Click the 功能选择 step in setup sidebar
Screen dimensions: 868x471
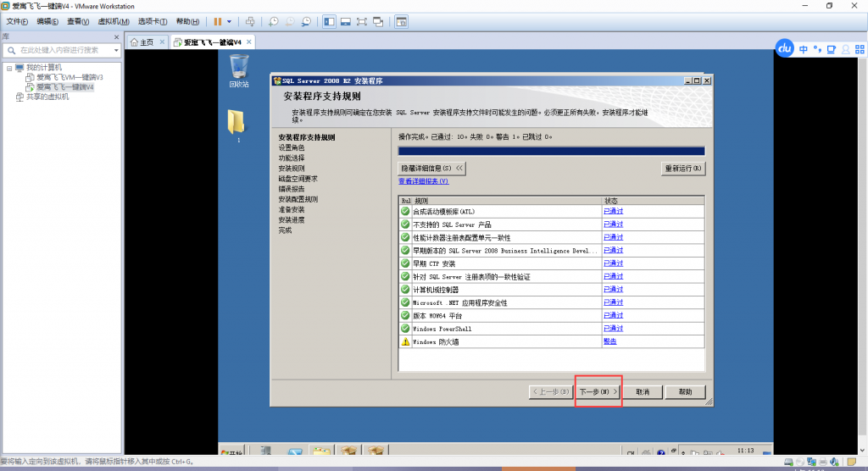click(x=292, y=158)
